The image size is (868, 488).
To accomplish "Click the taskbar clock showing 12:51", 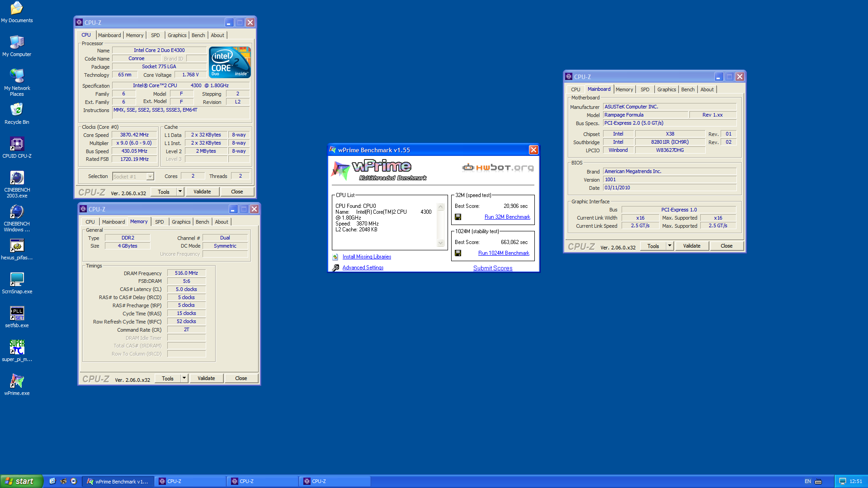I will tap(856, 481).
